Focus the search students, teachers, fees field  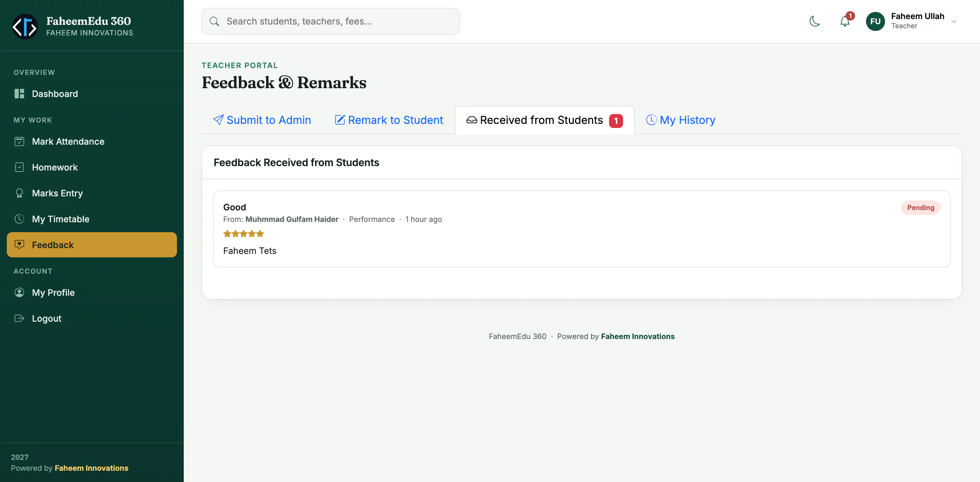pos(330,21)
